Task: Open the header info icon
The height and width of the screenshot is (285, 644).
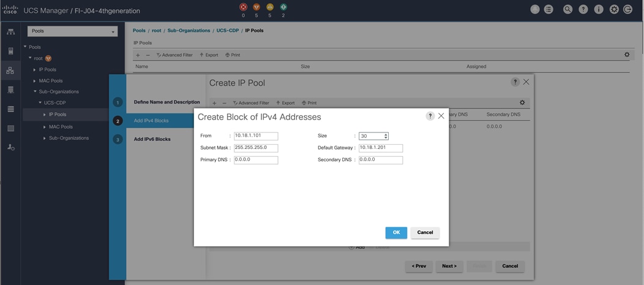Action: pos(599,9)
